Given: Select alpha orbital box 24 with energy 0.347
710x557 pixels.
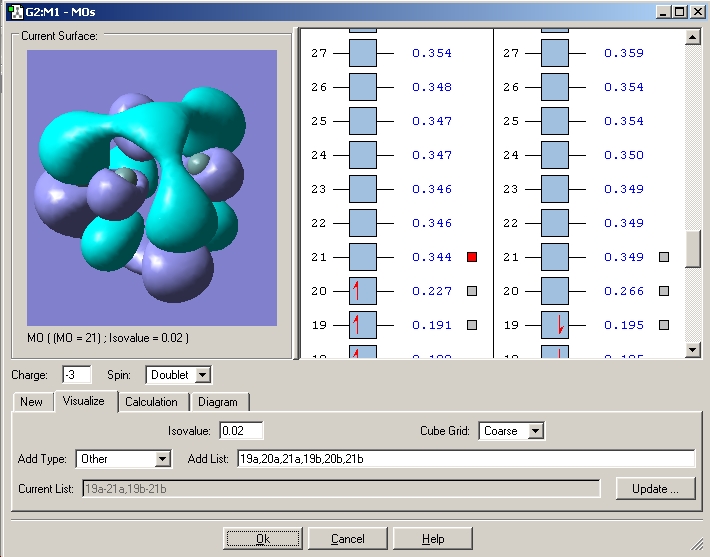Looking at the screenshot, I should click(x=363, y=155).
